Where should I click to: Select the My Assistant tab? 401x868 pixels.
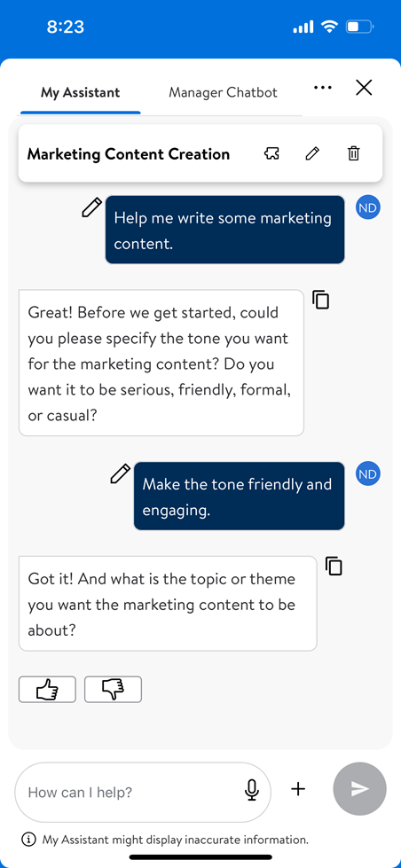(x=81, y=92)
